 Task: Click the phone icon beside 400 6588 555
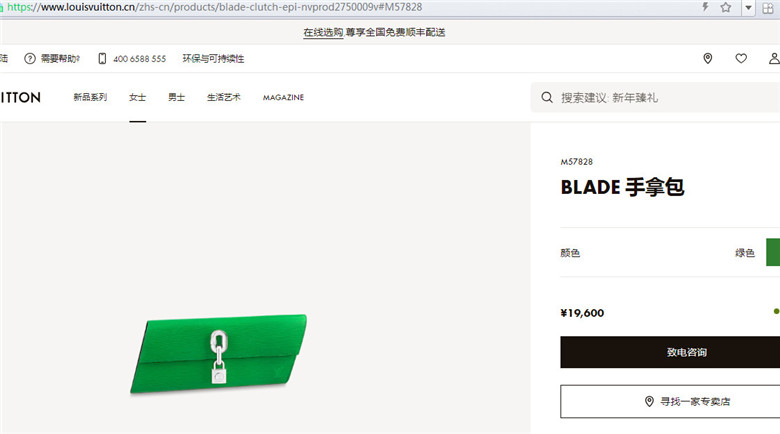(x=102, y=59)
